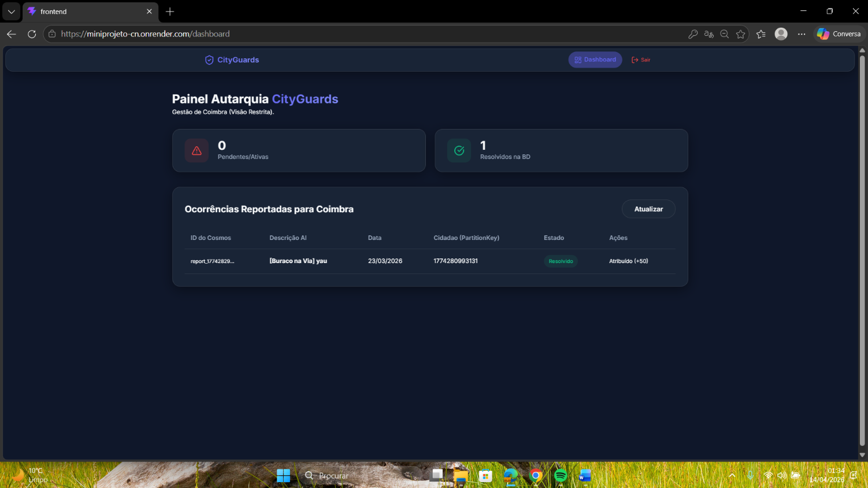Click the "[Buraco na Via] yau" description
868x488 pixels.
click(298, 261)
